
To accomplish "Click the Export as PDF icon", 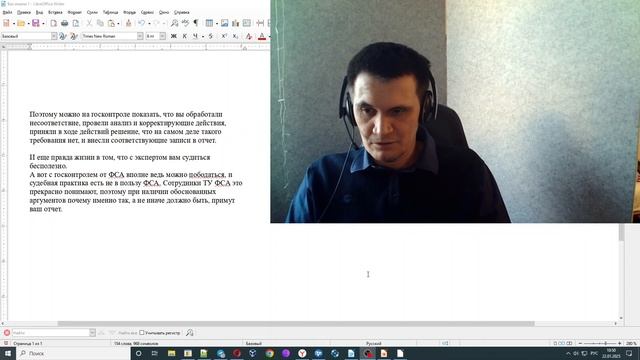I will coord(53,23).
